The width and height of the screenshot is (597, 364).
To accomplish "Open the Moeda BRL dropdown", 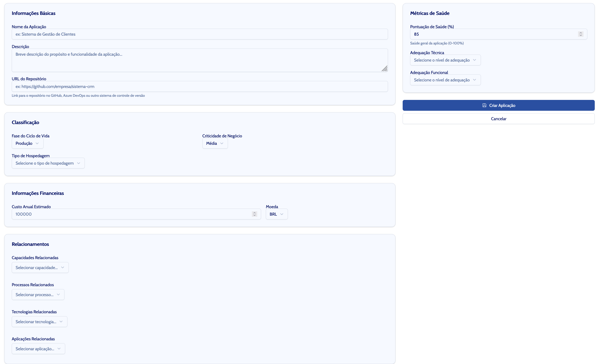I will click(276, 214).
